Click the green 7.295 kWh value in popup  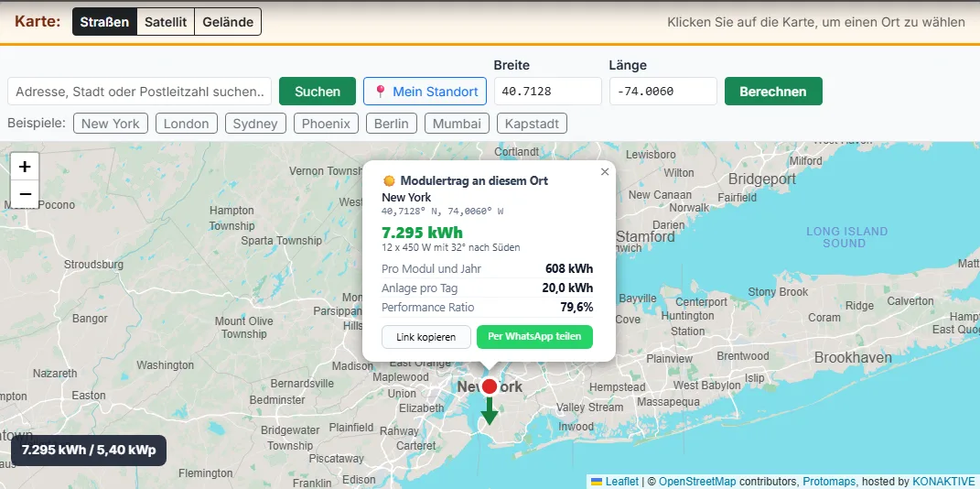(423, 233)
